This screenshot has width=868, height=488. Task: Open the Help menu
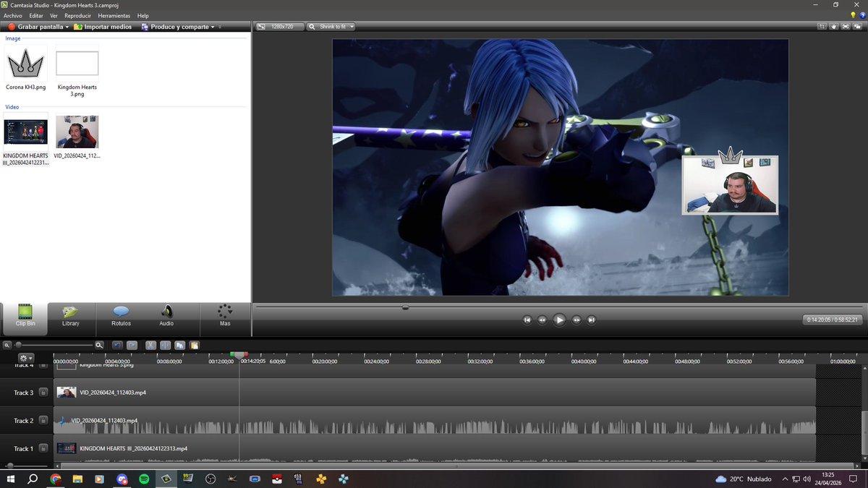[142, 15]
